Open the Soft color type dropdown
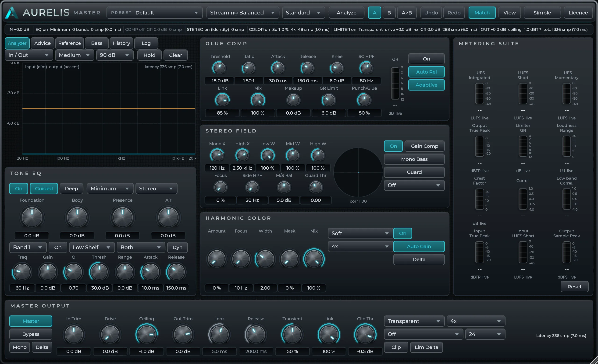This screenshot has height=364, width=598. 360,233
